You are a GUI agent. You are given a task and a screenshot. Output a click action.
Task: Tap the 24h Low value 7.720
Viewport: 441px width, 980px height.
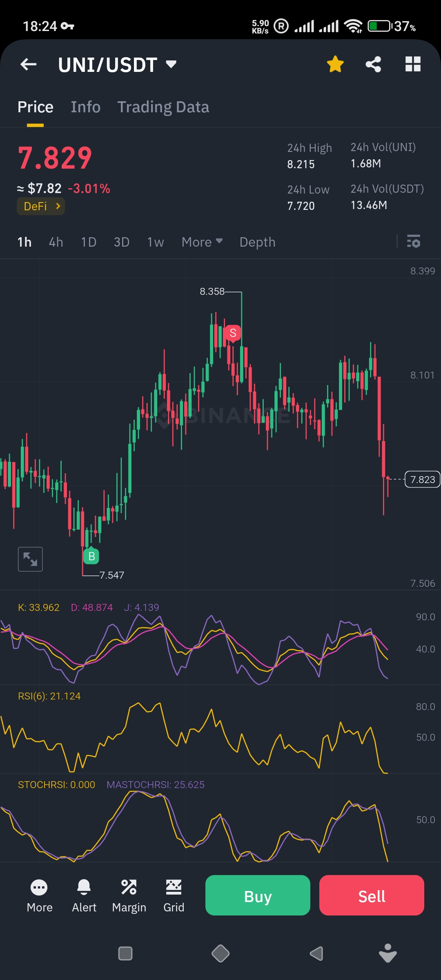click(x=301, y=206)
